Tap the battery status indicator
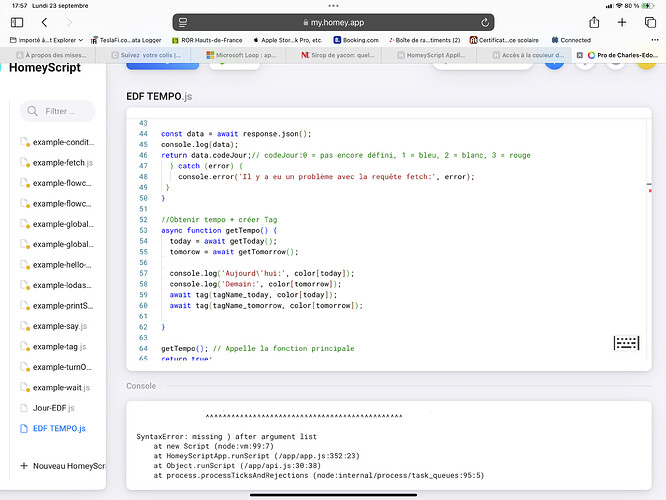Screen dimensions: 666x500 tap(647, 6)
